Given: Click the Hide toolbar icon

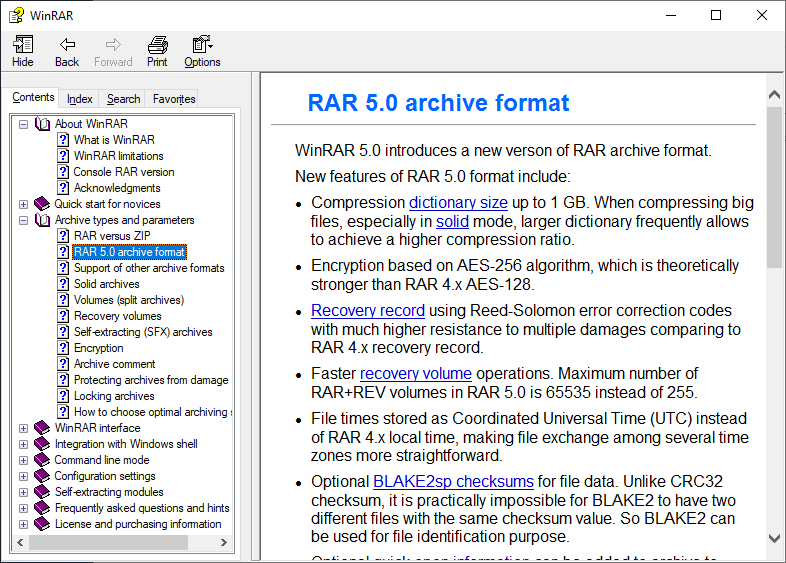Looking at the screenshot, I should click(22, 45).
